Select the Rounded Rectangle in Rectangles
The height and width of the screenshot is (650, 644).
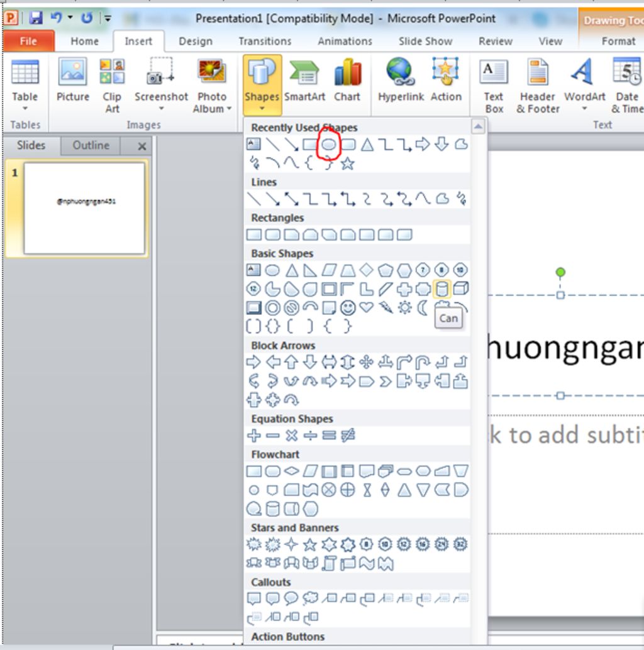pyautogui.click(x=272, y=235)
